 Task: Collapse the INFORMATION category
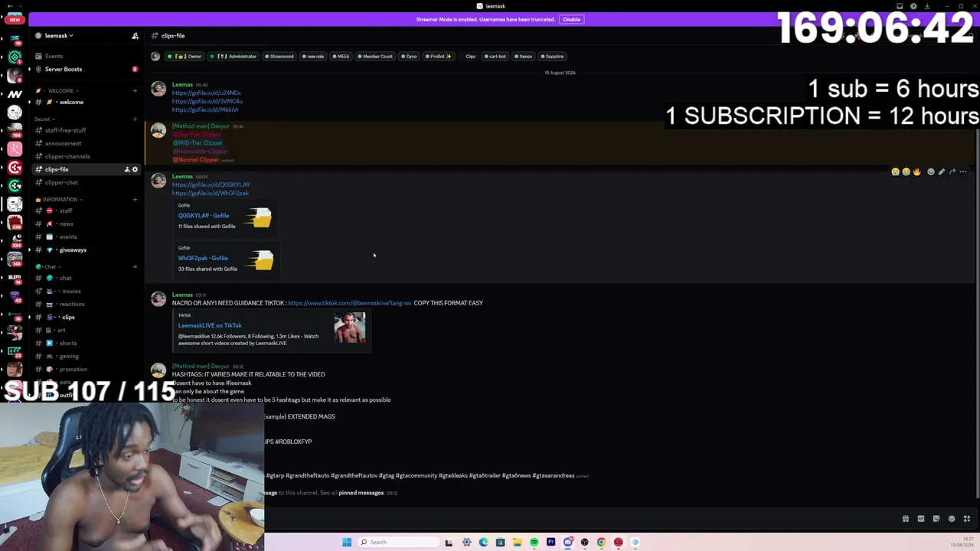tap(60, 200)
